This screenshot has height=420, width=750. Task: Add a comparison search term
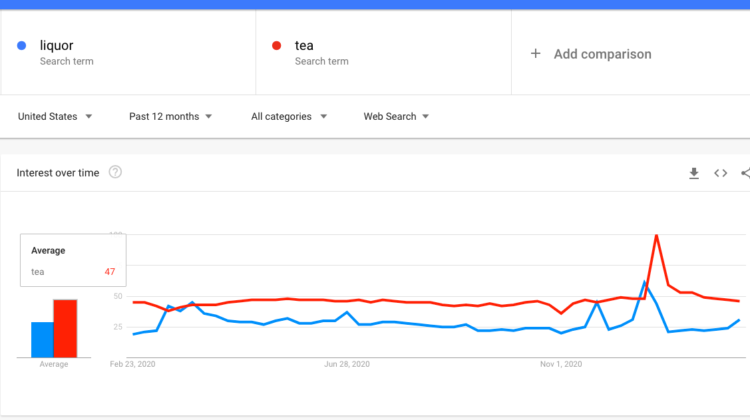pyautogui.click(x=591, y=54)
